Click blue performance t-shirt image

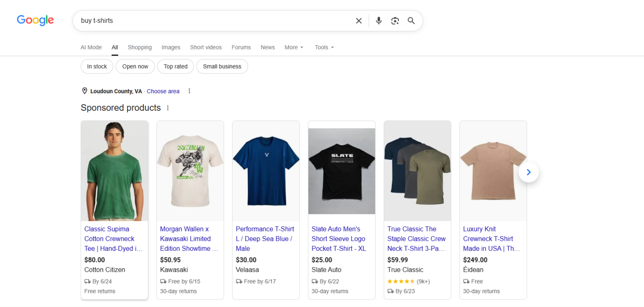[x=266, y=171]
